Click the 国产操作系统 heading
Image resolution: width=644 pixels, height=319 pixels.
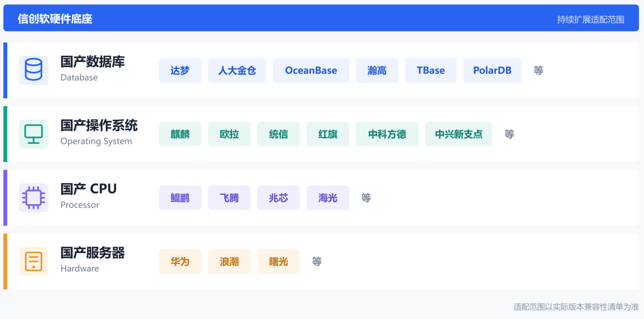(x=99, y=125)
